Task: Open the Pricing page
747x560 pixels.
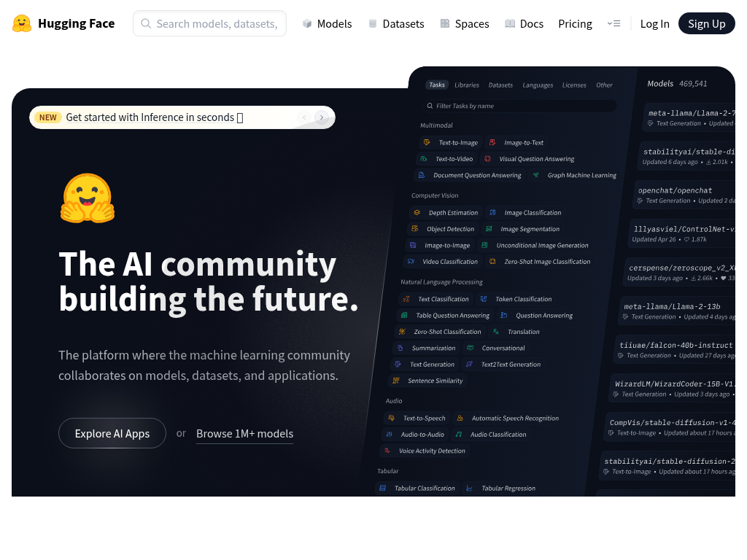Action: 575,24
